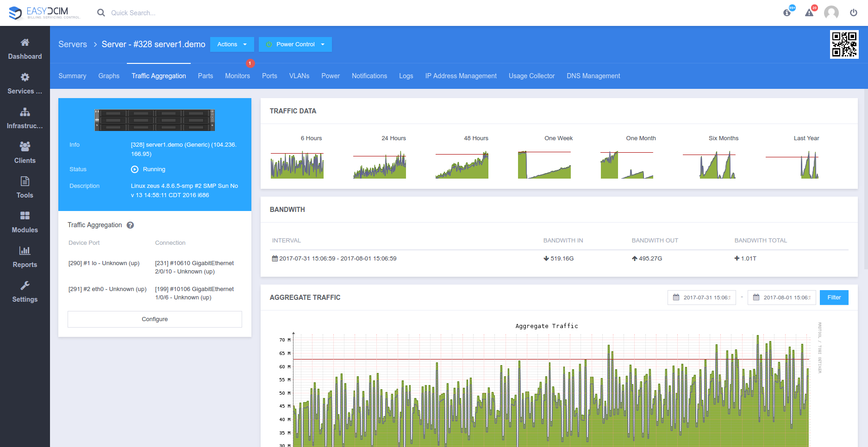868x447 pixels.
Task: Open the alerts warning triangle icon
Action: [810, 12]
